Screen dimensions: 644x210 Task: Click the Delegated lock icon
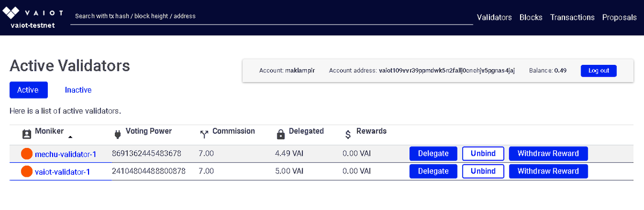[280, 134]
